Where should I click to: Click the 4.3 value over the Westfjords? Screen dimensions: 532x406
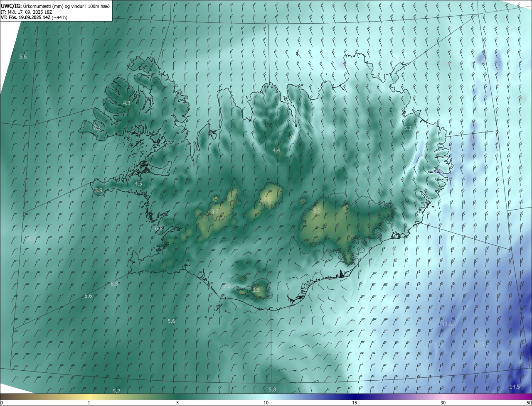(x=127, y=103)
